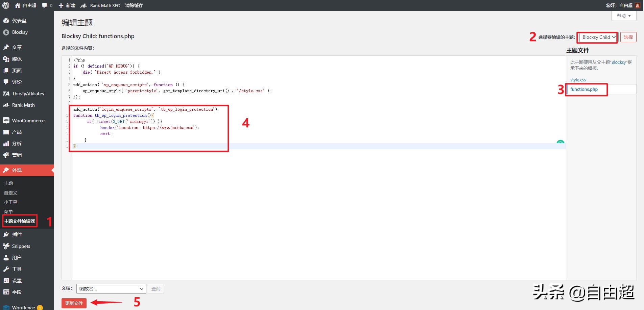Image resolution: width=644 pixels, height=310 pixels.
Task: Open functions.php theme file
Action: 584,89
